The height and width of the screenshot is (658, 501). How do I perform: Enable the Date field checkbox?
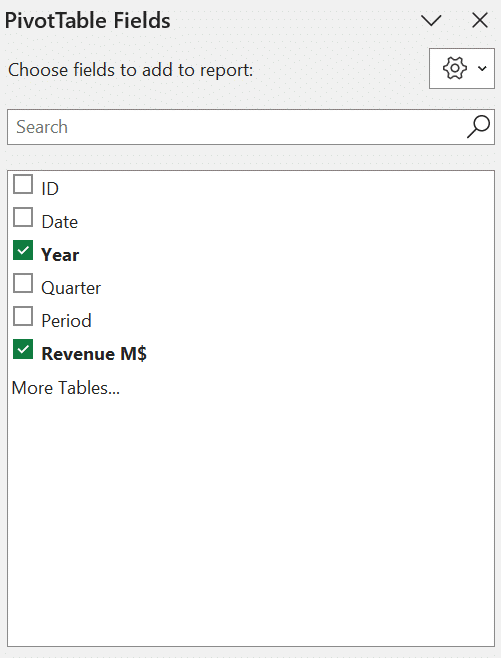[x=23, y=217]
